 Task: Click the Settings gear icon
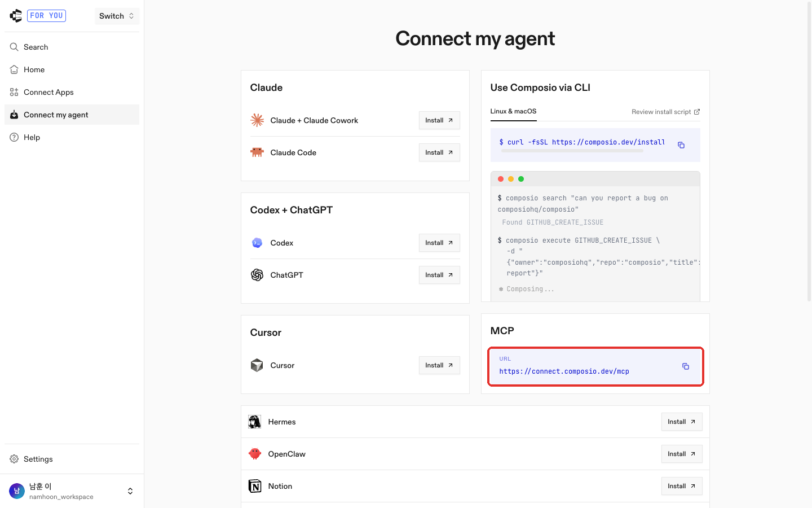coord(14,459)
